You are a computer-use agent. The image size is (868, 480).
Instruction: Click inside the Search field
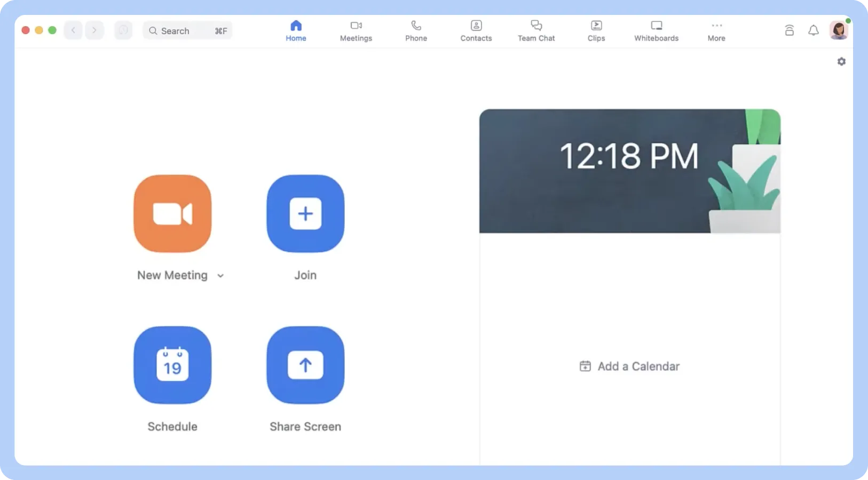point(182,30)
